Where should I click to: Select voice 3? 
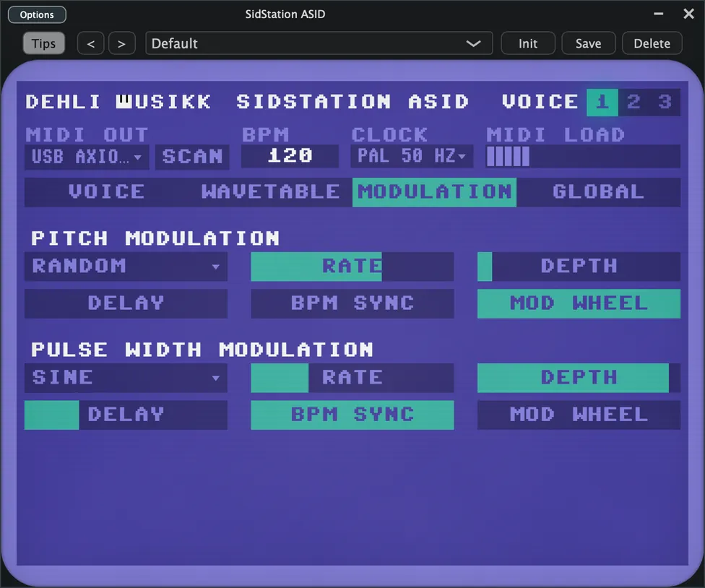tap(665, 102)
